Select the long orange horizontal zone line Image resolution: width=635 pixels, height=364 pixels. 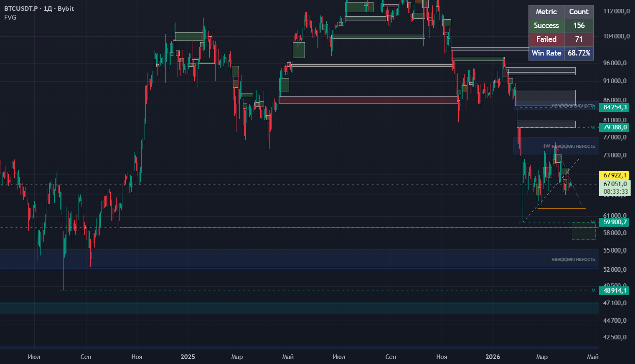click(371, 66)
